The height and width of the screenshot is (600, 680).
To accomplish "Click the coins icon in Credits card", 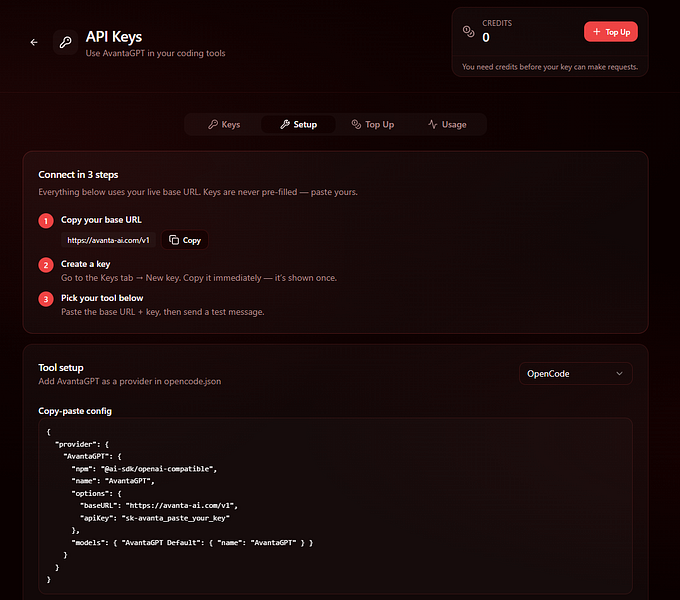I will click(x=468, y=31).
